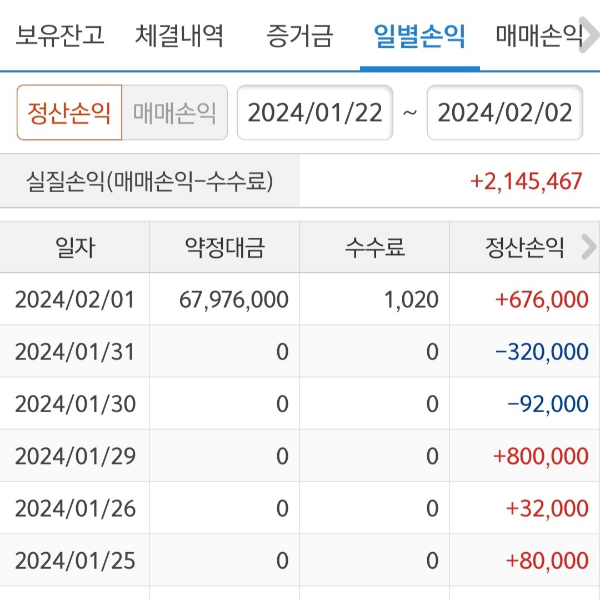The image size is (600, 600).
Task: Switch to the 체결내역 tab
Action: 180,37
